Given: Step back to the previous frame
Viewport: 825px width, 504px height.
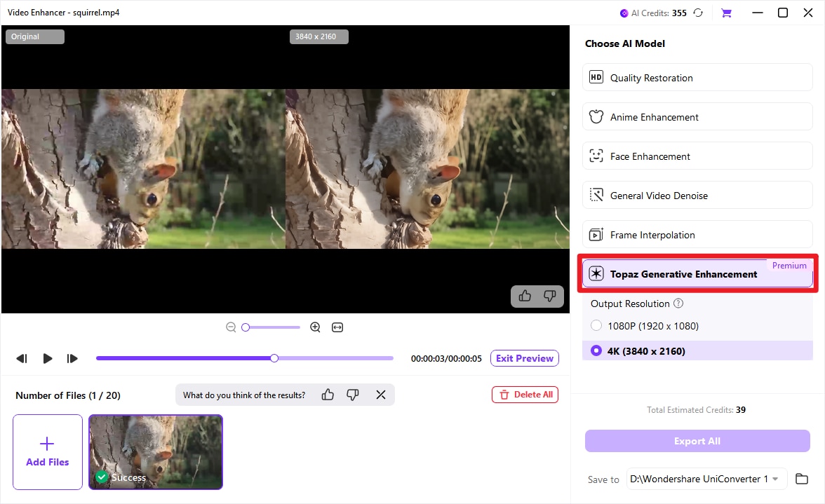Looking at the screenshot, I should [x=22, y=358].
